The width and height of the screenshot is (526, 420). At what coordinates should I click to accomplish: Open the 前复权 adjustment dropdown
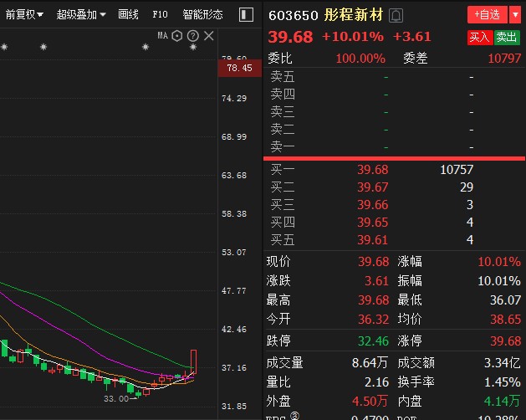tap(24, 14)
